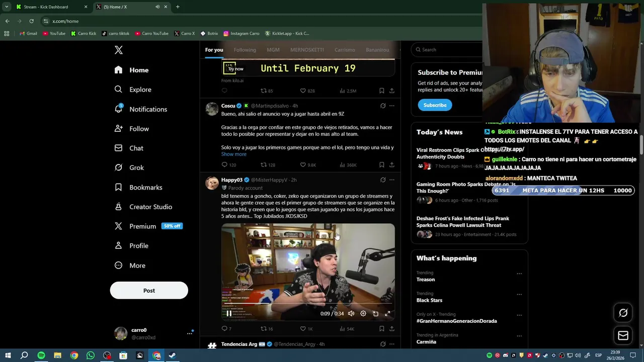Mute the Happy03 video volume
Viewport: 644px width, 362px height.
pos(351,313)
